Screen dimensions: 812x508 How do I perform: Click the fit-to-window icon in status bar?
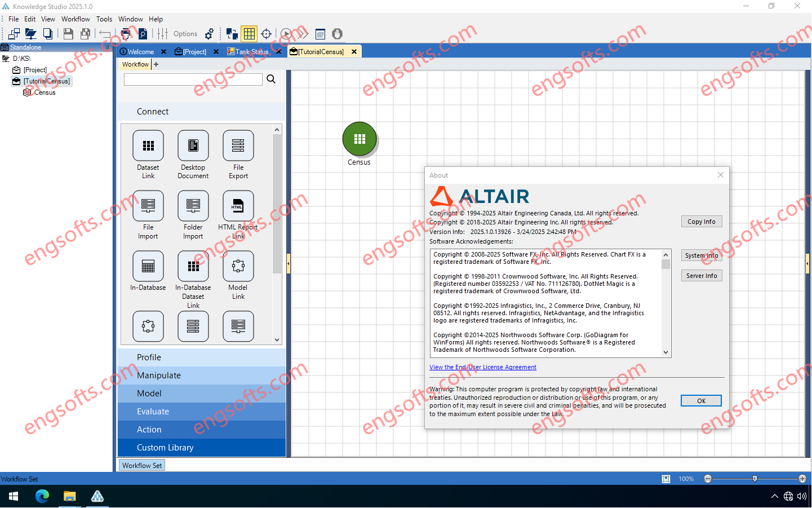click(x=666, y=479)
